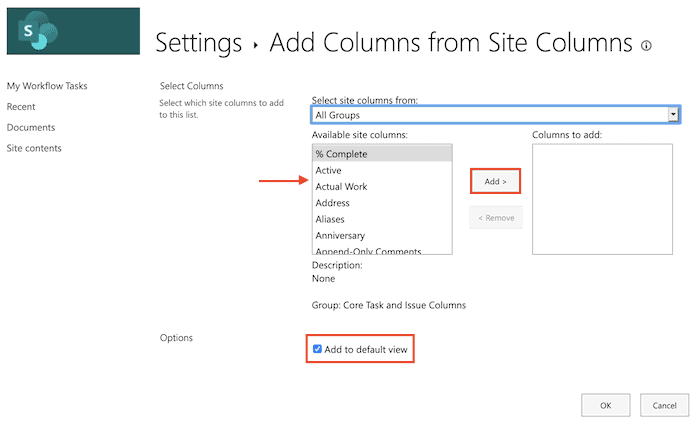The height and width of the screenshot is (434, 700).
Task: Select Append-Only Comments column
Action: tap(382, 250)
